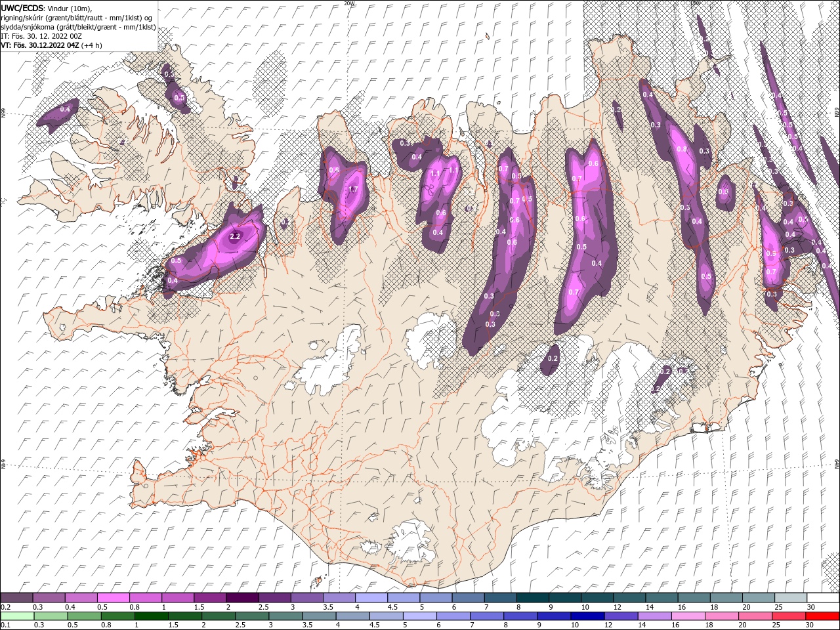The image size is (840, 630).
Task: Pick the top legend swatch starting at 12
Action: (x=629, y=598)
